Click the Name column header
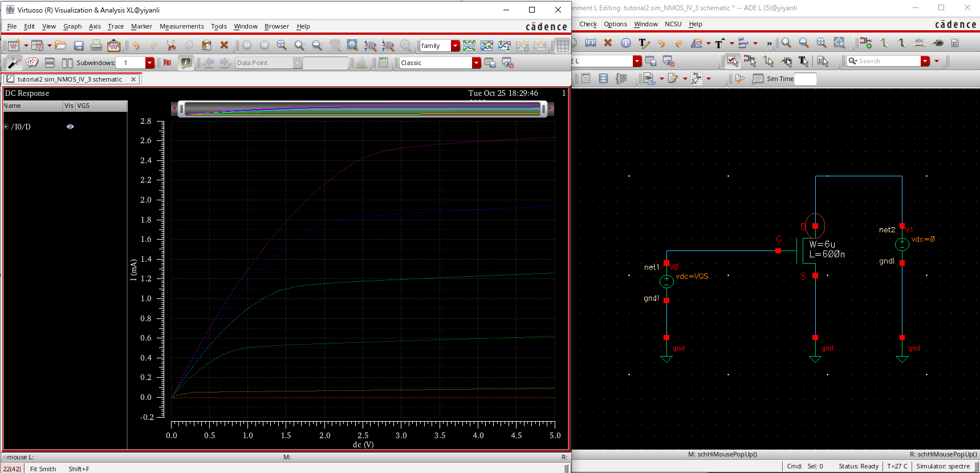The height and width of the screenshot is (473, 980). (x=33, y=106)
